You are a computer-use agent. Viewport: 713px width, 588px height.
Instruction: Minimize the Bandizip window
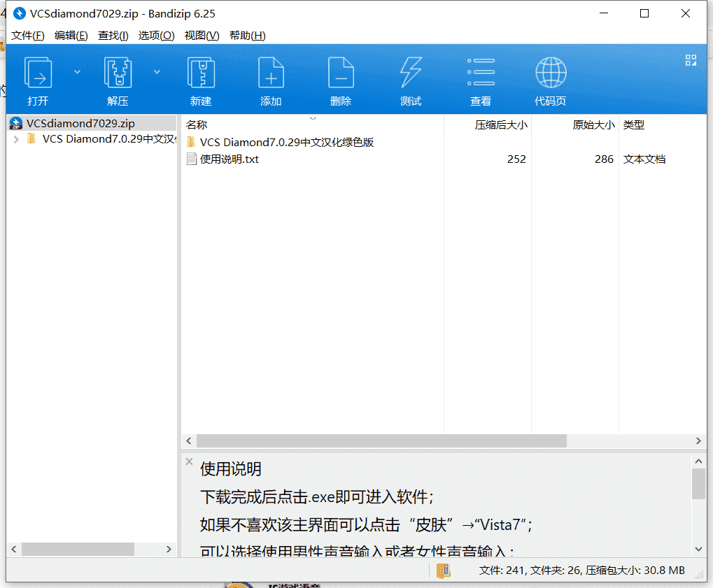pyautogui.click(x=604, y=13)
